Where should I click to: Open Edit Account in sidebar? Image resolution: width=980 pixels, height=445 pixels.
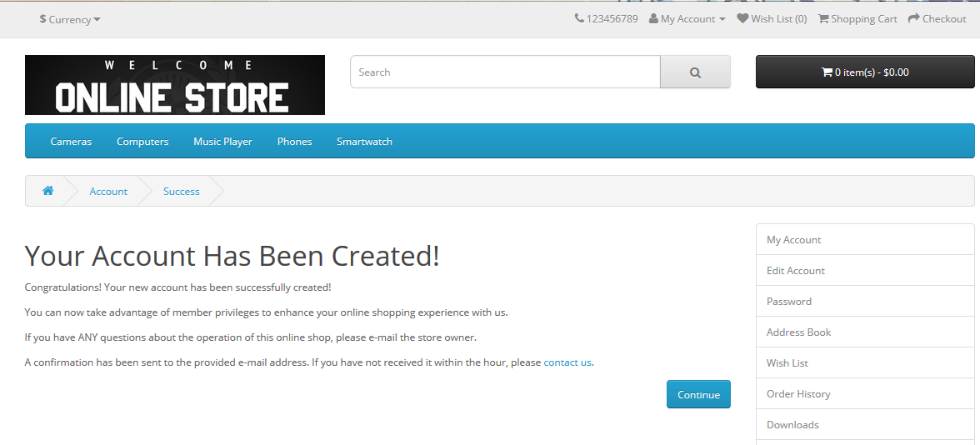tap(865, 271)
